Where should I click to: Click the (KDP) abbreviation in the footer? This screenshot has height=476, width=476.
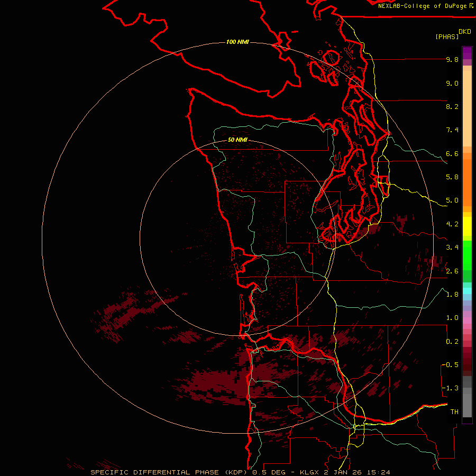click(236, 472)
